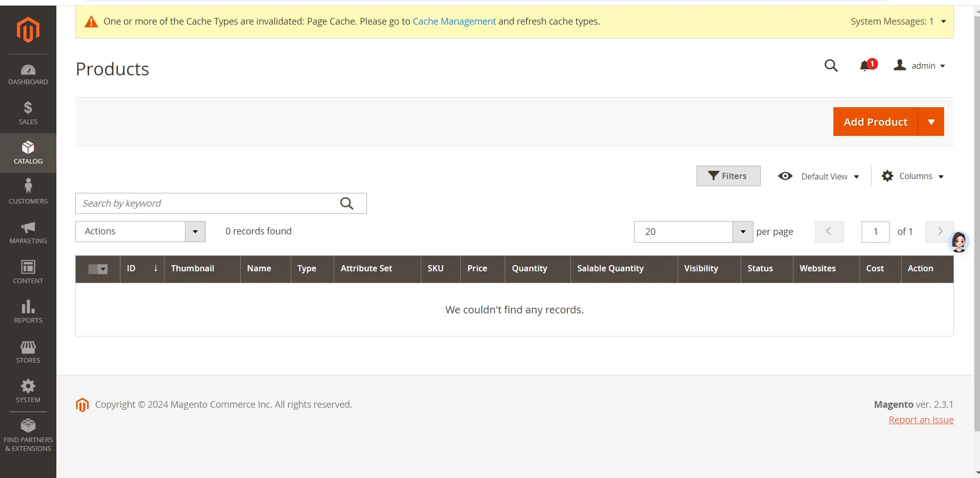Image resolution: width=980 pixels, height=478 pixels.
Task: Open the notifications bell
Action: coord(868,65)
